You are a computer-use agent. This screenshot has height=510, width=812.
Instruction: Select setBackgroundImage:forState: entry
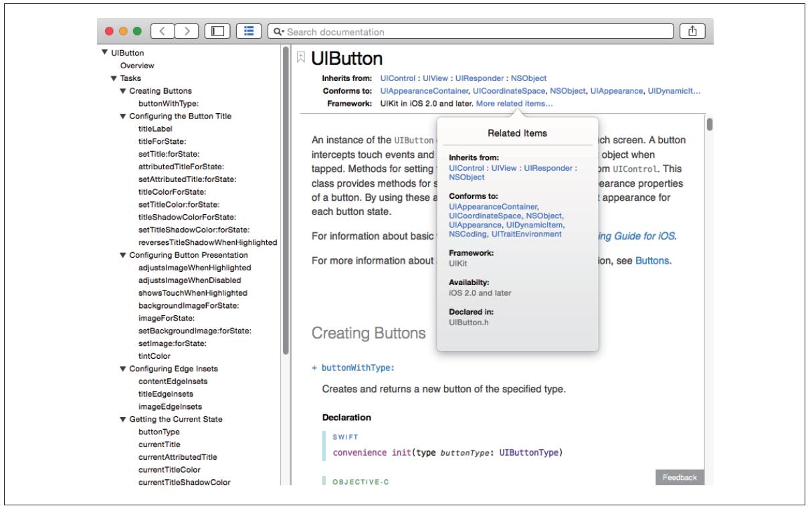195,331
